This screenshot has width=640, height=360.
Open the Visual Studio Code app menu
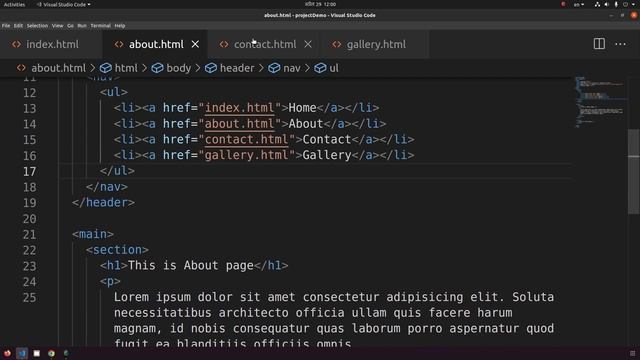click(x=64, y=4)
